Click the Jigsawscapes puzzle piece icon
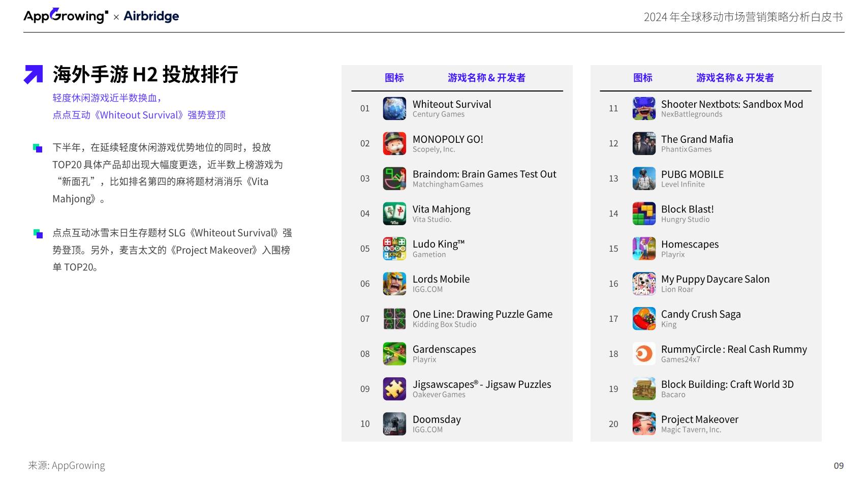The height and width of the screenshot is (488, 868). 394,389
